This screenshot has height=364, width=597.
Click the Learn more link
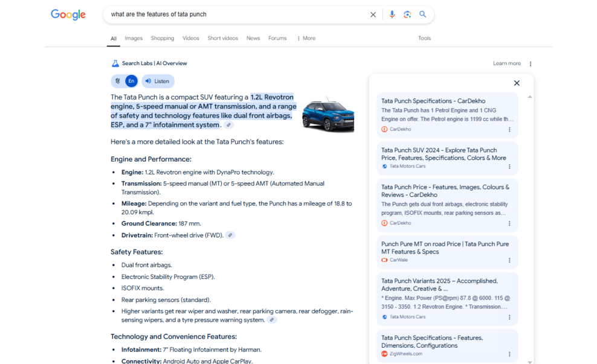pos(506,63)
